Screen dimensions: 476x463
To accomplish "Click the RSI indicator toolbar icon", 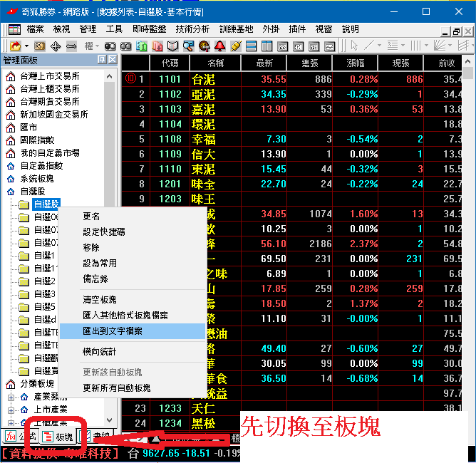I will pos(40,46).
